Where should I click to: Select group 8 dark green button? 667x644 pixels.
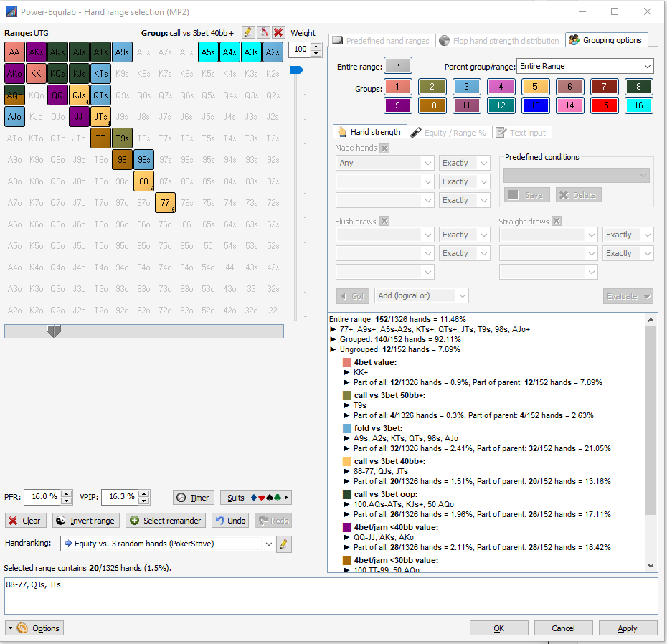pyautogui.click(x=638, y=87)
